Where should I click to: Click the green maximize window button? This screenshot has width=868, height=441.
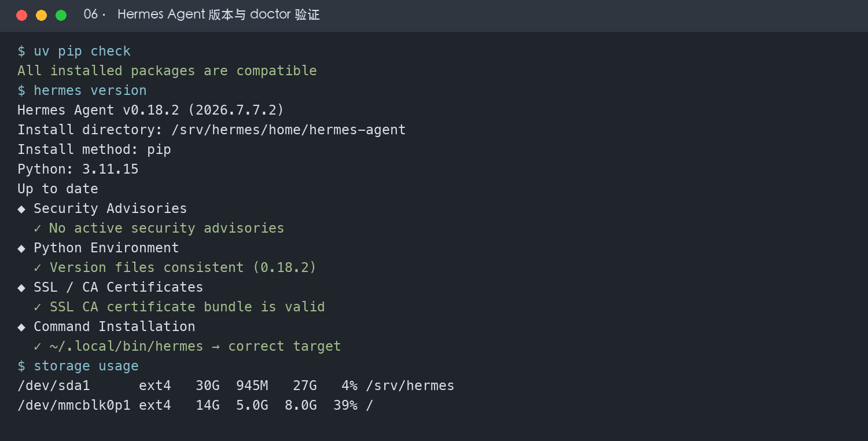coord(61,16)
